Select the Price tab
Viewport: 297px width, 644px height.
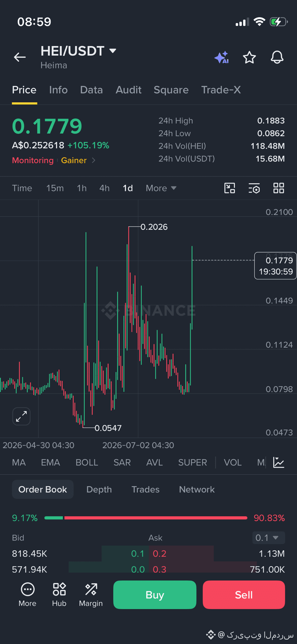[x=24, y=90]
